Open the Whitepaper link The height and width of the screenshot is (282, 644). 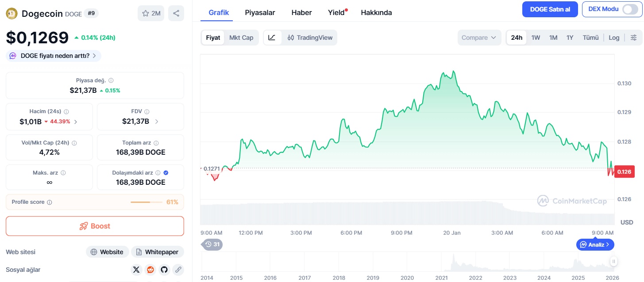(158, 252)
